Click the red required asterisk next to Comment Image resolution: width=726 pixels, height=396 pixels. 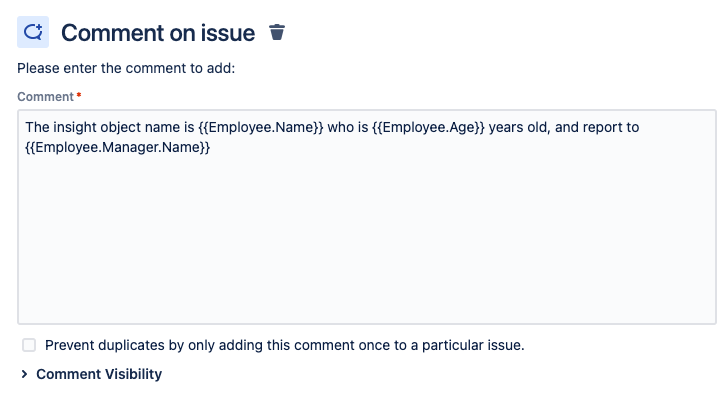(x=79, y=95)
